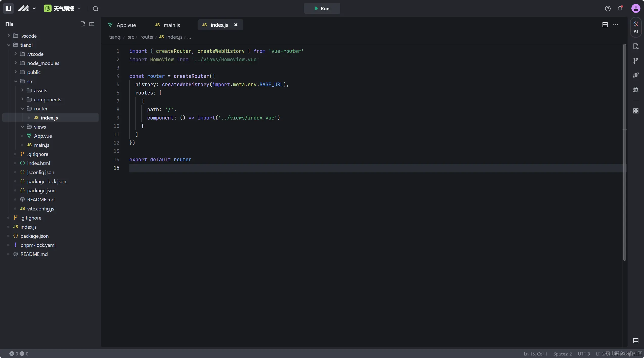Viewport: 644px width, 358px height.
Task: Toggle the bottom panel layout
Action: click(x=636, y=341)
